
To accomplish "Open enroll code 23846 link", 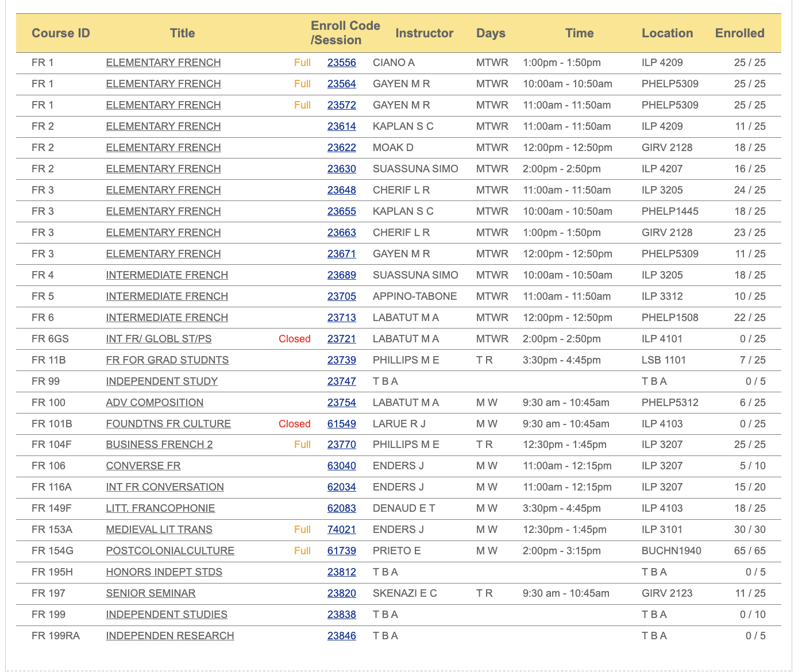I will tap(341, 636).
